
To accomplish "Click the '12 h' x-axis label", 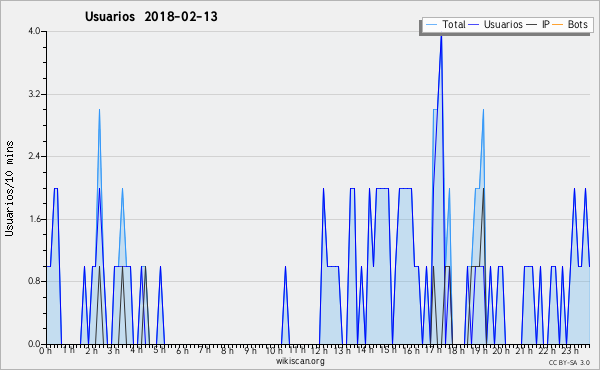I will [318, 351].
